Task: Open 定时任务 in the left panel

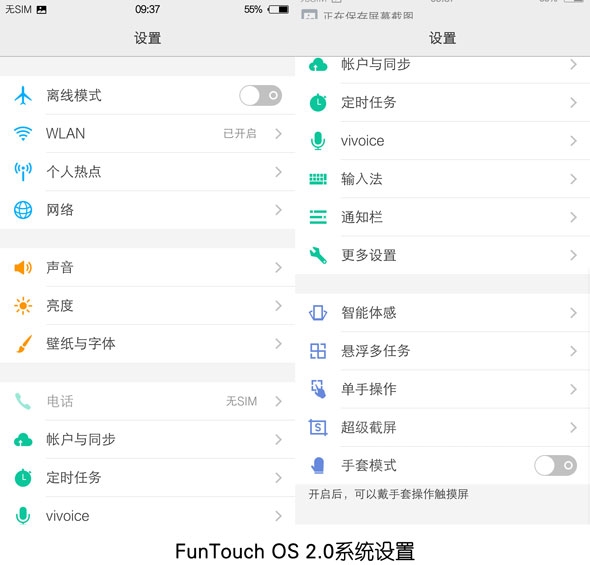Action: click(148, 478)
